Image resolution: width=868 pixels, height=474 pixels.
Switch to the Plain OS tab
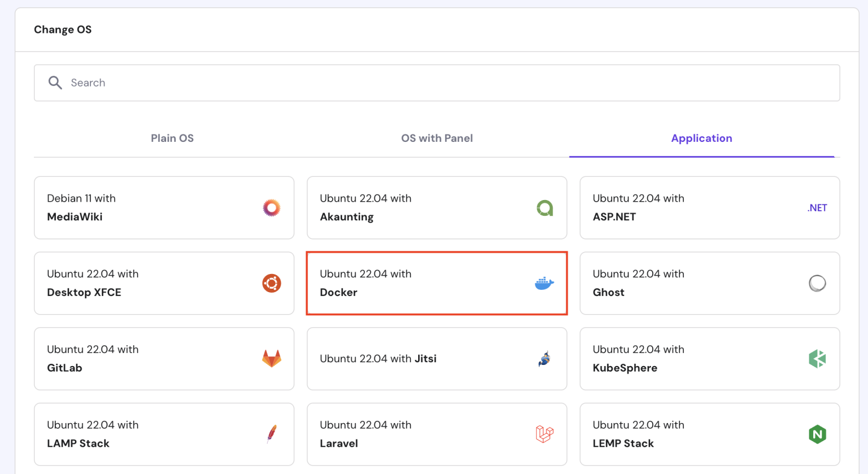tap(172, 138)
